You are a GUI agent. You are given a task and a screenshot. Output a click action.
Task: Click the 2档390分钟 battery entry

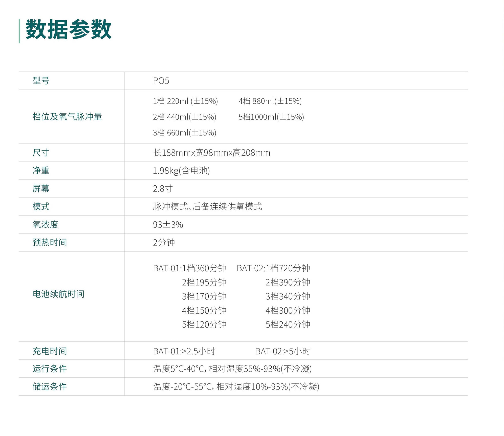pyautogui.click(x=288, y=282)
